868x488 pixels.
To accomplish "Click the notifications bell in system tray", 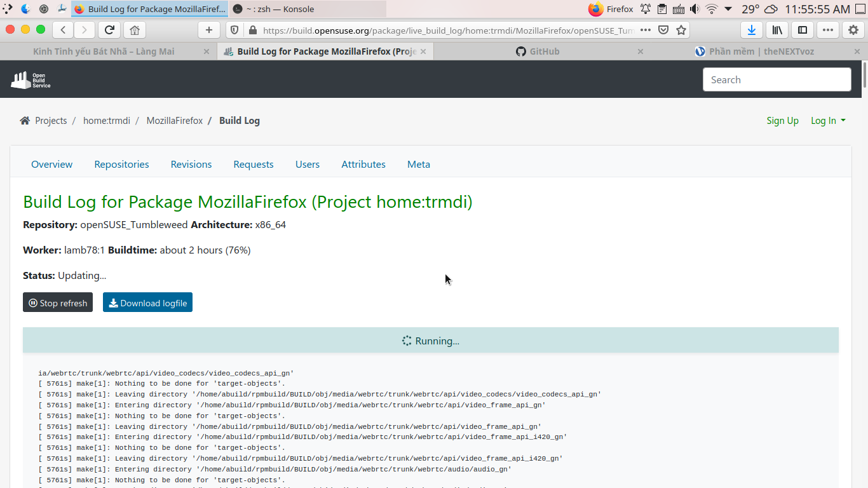I will (646, 9).
